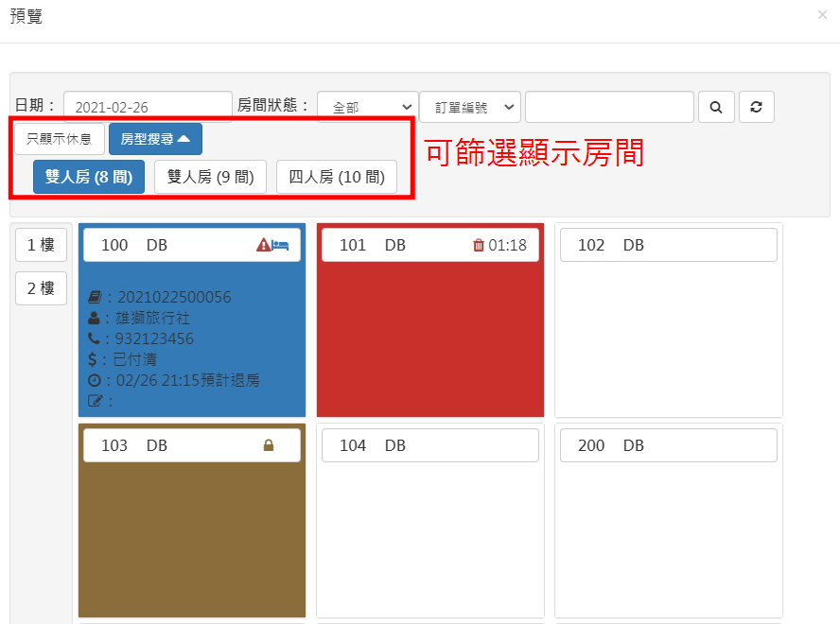This screenshot has width=840, height=624.
Task: Click the refresh icon button
Action: tap(756, 107)
